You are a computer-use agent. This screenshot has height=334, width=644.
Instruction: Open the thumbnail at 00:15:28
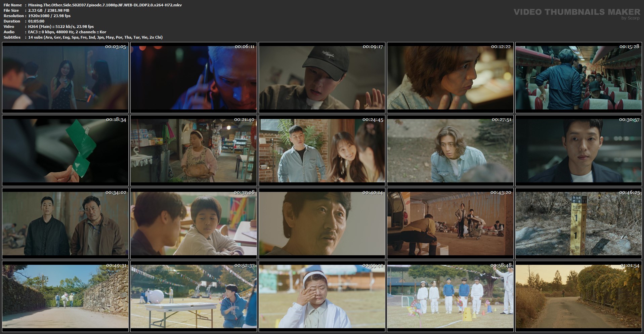[x=578, y=78]
